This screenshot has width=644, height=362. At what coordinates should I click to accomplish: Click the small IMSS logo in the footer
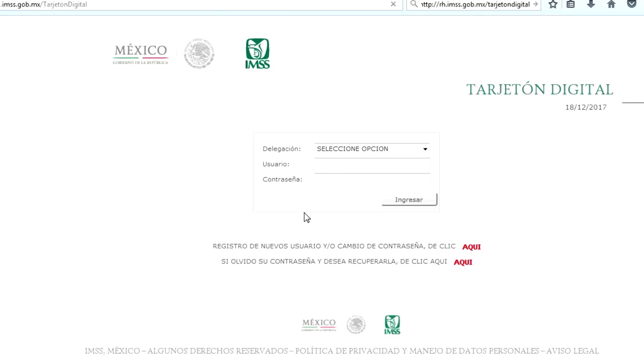(x=392, y=325)
